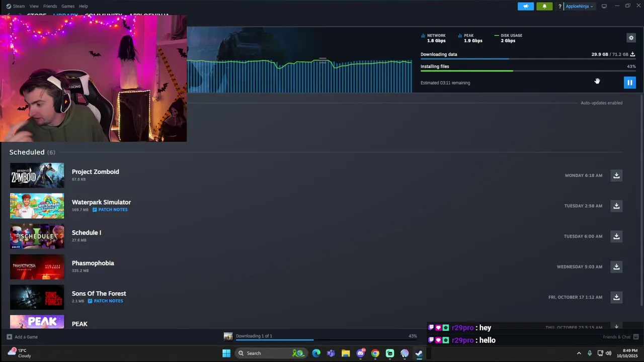Open the weather widget 13°C Cloudy
The image size is (644, 362).
(x=20, y=353)
